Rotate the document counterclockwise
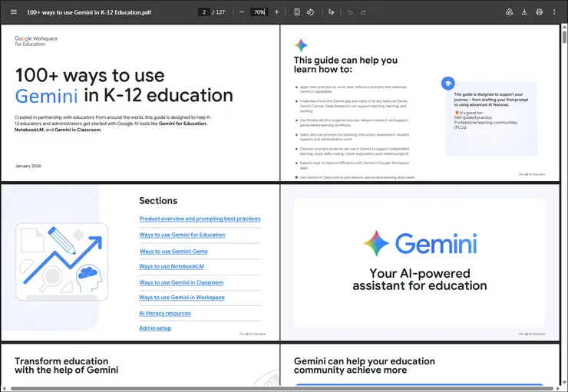The height and width of the screenshot is (392, 568). click(310, 12)
